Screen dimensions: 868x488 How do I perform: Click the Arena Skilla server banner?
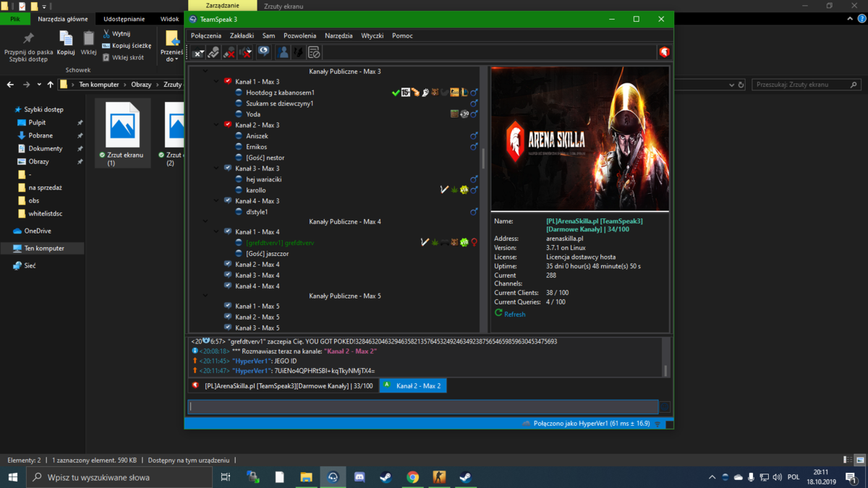click(x=579, y=139)
